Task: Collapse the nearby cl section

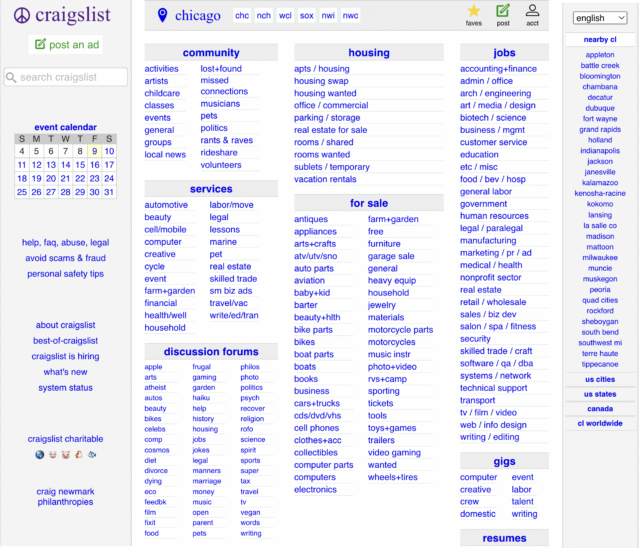Action: [x=600, y=40]
